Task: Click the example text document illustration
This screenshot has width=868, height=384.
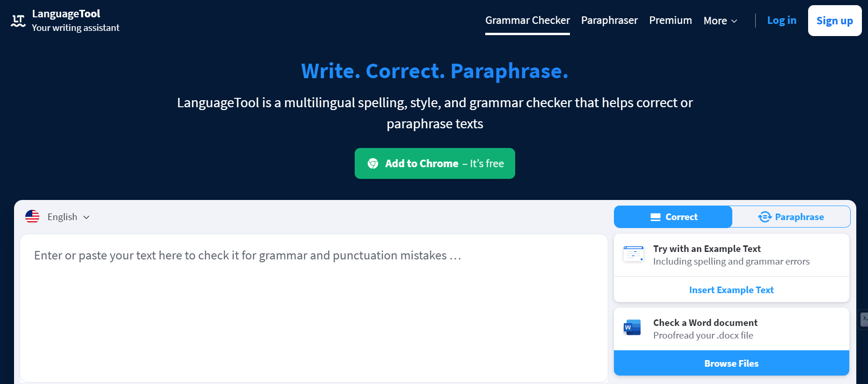Action: coord(633,253)
